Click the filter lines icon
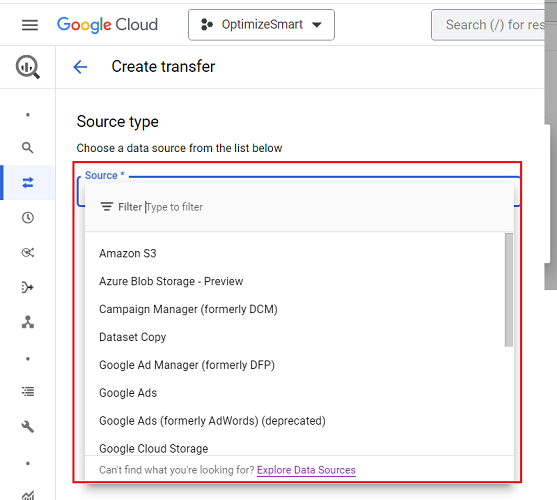 (107, 207)
